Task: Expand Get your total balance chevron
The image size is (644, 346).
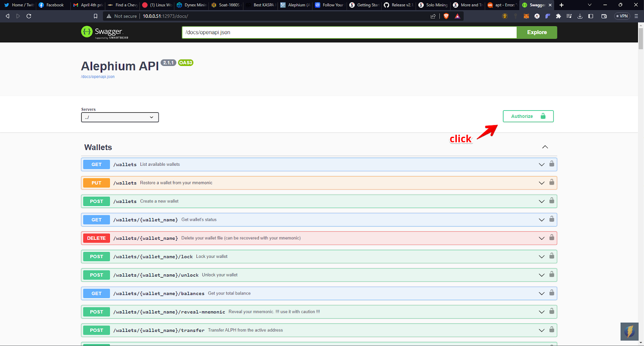Action: point(542,294)
